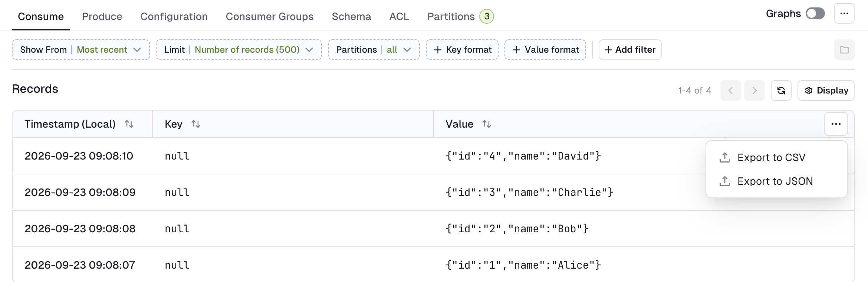Open the Limit number of records dropdown
The height and width of the screenshot is (282, 868).
(x=239, y=50)
